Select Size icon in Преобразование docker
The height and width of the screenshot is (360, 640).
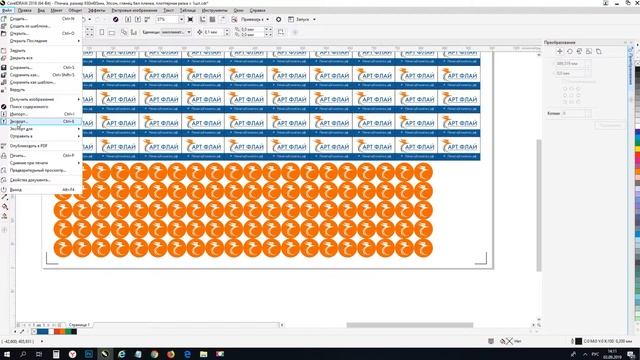point(589,51)
